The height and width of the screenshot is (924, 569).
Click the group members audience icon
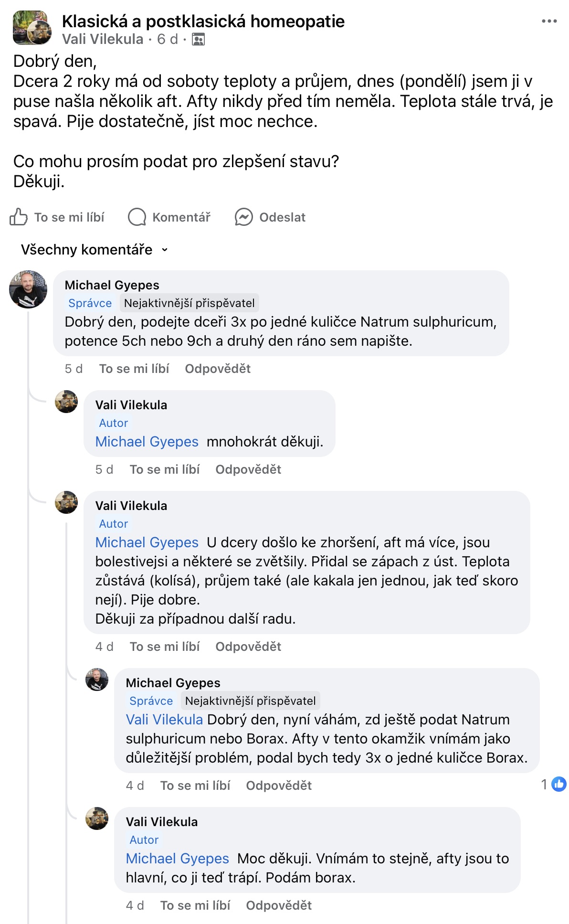(198, 39)
